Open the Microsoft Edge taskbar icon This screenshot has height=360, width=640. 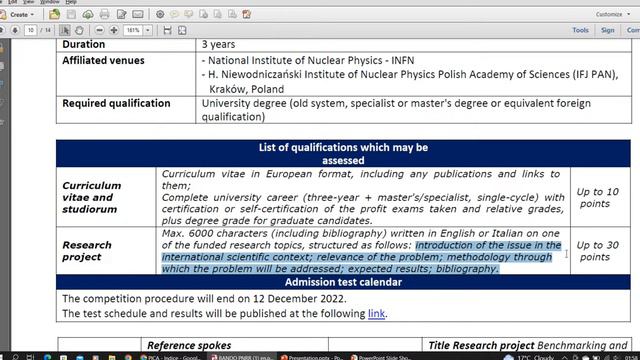coord(47,357)
